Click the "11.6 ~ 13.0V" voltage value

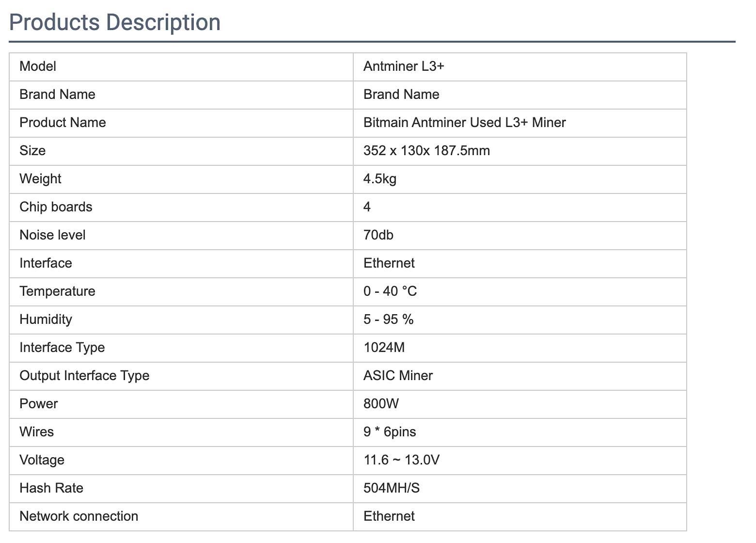[401, 460]
